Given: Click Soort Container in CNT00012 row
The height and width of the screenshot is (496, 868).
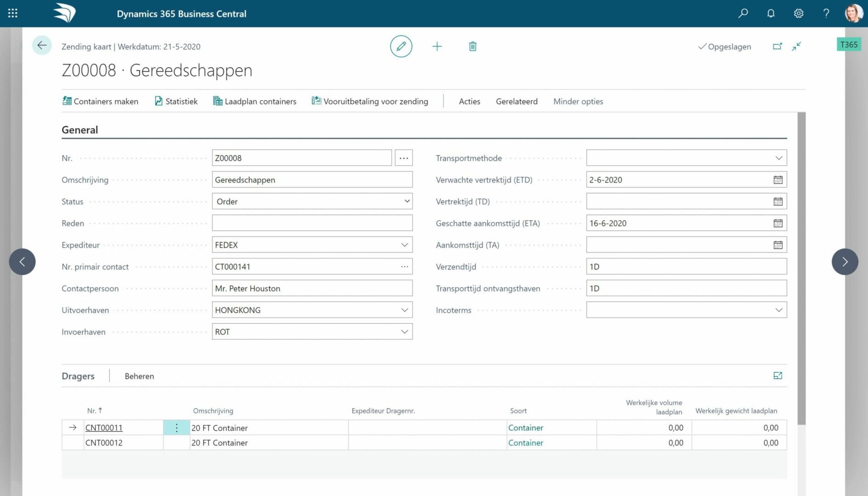Looking at the screenshot, I should 526,443.
